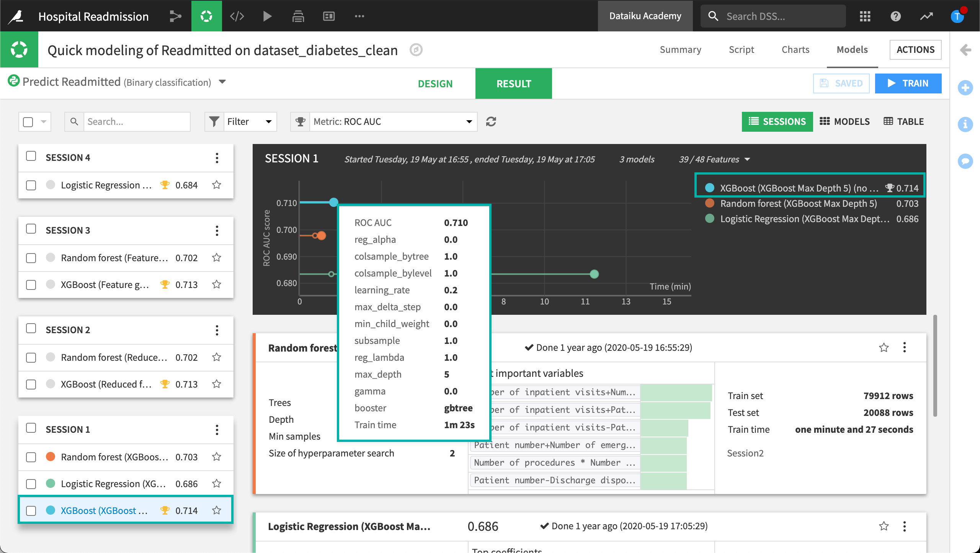Viewport: 980px width, 553px height.
Task: Click the Search models input field
Action: tap(135, 122)
